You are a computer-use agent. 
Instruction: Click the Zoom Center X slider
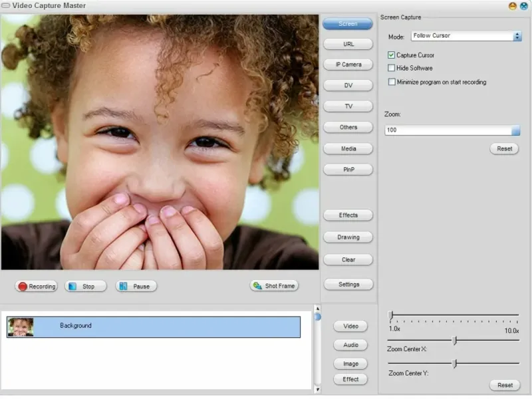tap(454, 340)
